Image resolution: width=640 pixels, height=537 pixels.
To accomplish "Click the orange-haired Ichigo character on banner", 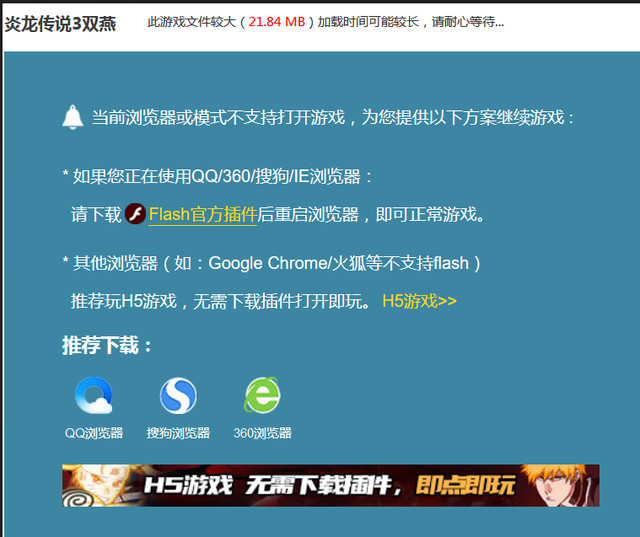I will [x=560, y=486].
